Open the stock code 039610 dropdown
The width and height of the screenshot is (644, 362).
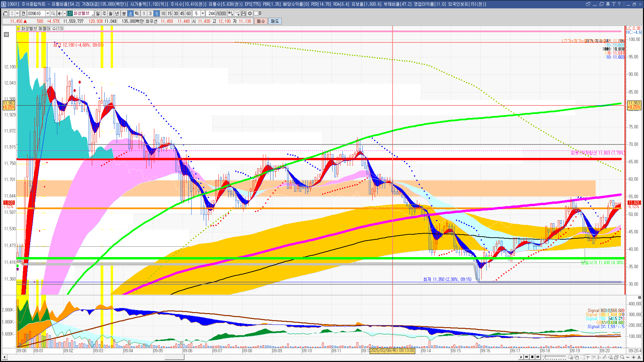click(48, 13)
